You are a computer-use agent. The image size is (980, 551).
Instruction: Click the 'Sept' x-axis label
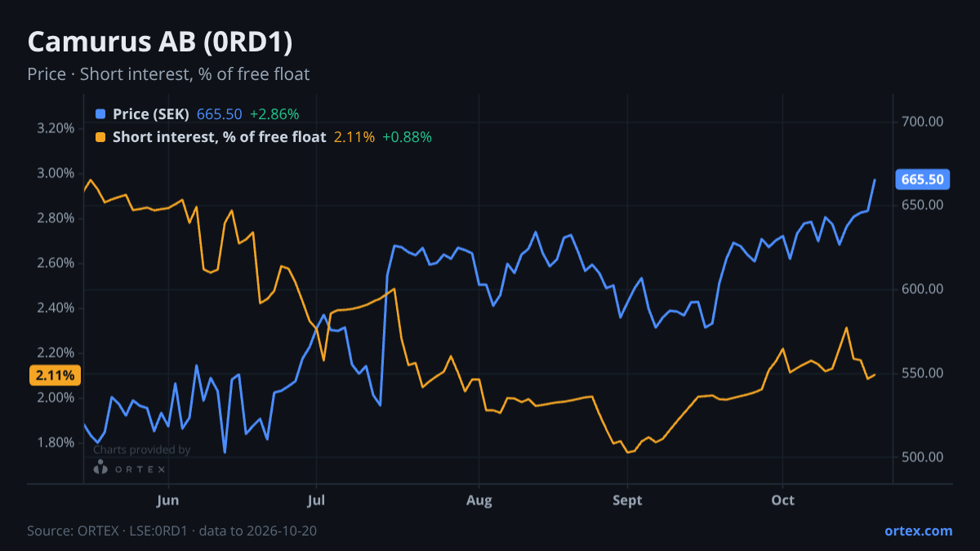click(627, 500)
